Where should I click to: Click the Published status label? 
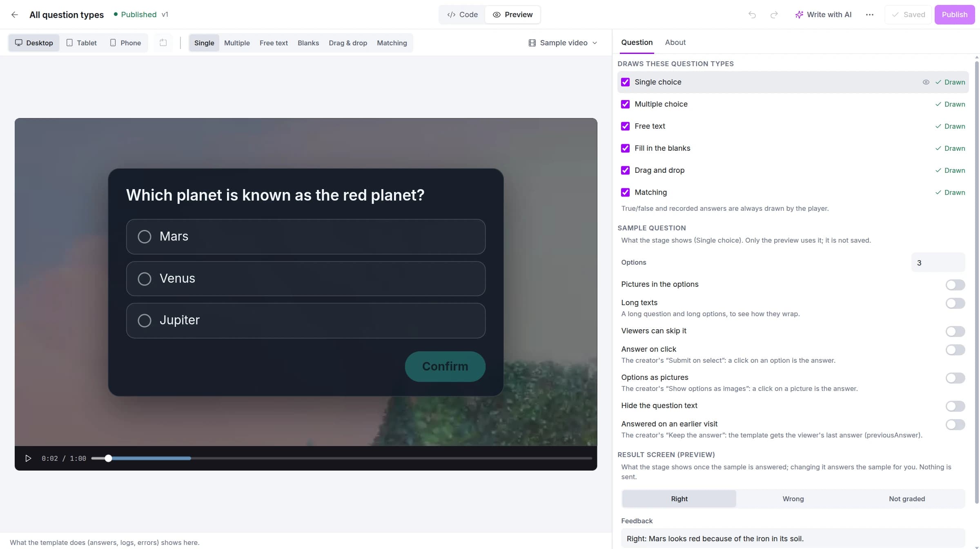[135, 15]
